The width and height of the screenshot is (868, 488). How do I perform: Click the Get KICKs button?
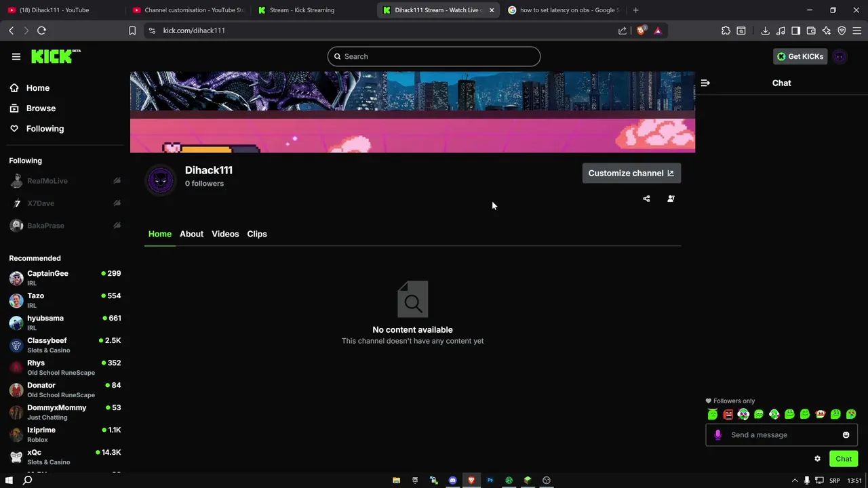800,56
